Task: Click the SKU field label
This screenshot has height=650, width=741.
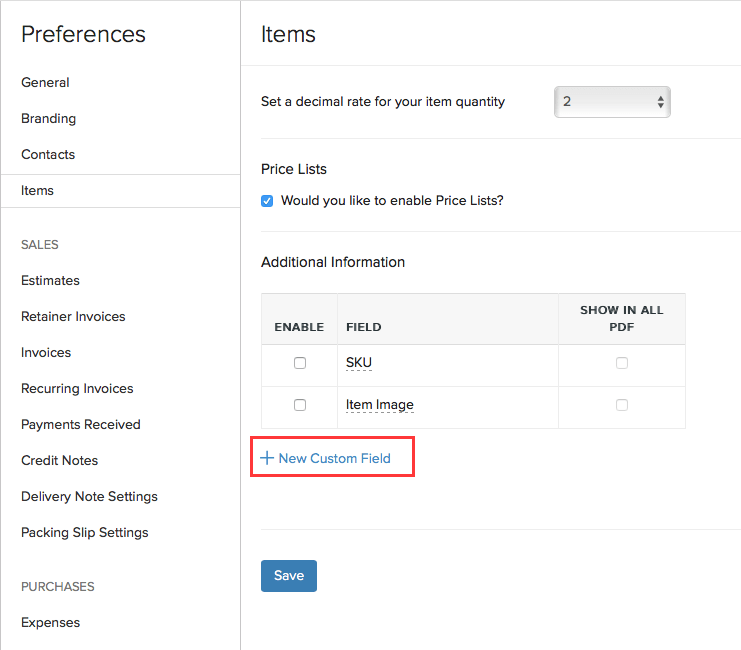Action: point(359,363)
